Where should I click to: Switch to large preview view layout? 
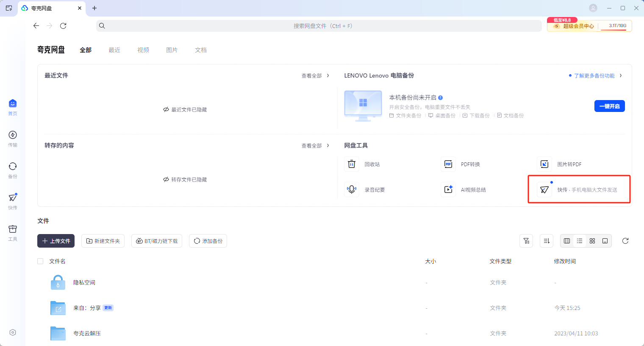(x=605, y=241)
